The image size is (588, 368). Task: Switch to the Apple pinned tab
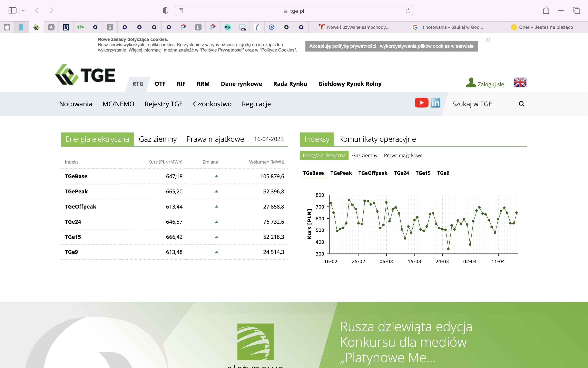(7, 27)
